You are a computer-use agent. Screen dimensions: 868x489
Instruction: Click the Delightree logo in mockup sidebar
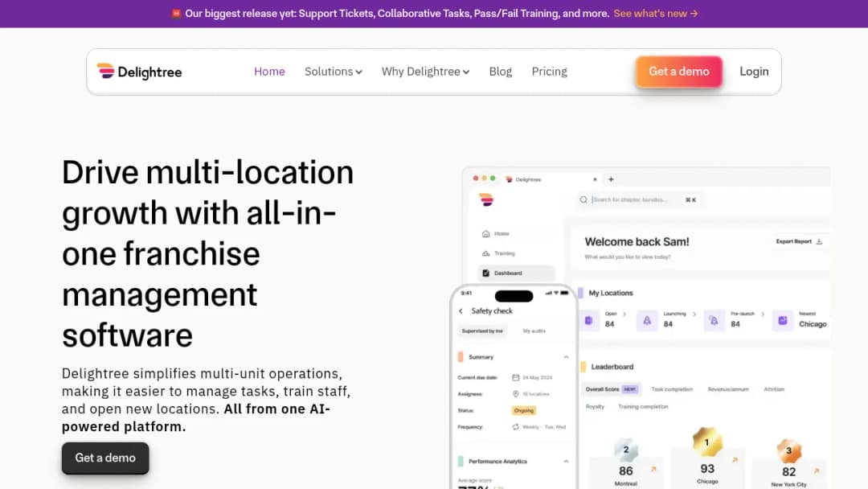[486, 199]
